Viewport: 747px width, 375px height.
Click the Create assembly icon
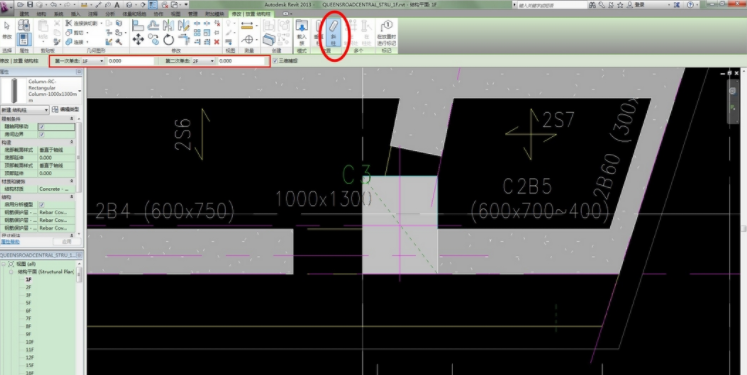pyautogui.click(x=269, y=25)
